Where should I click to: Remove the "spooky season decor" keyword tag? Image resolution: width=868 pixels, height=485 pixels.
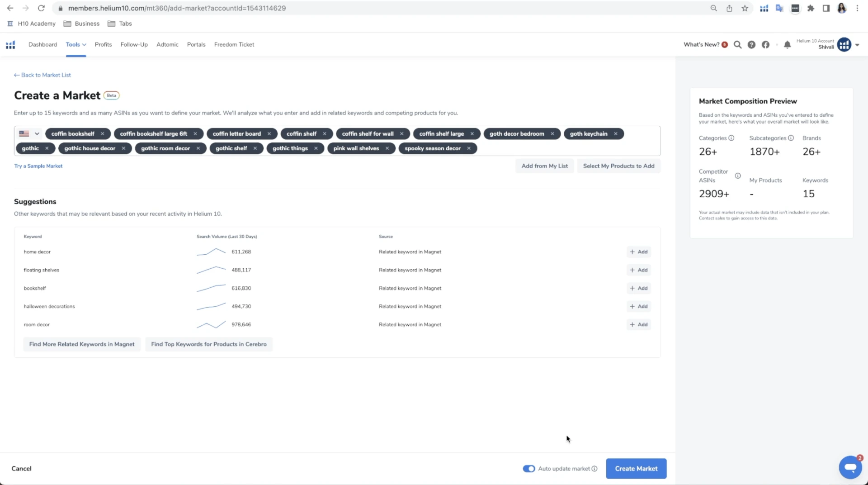(469, 148)
